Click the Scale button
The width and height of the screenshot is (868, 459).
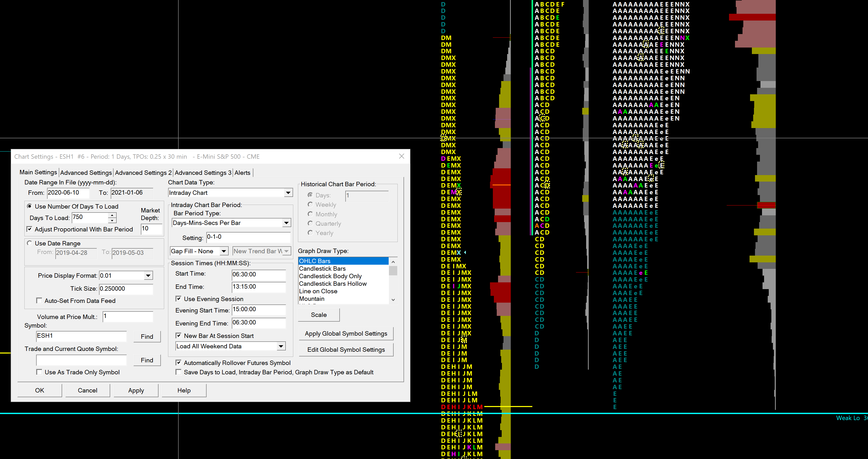(x=319, y=315)
